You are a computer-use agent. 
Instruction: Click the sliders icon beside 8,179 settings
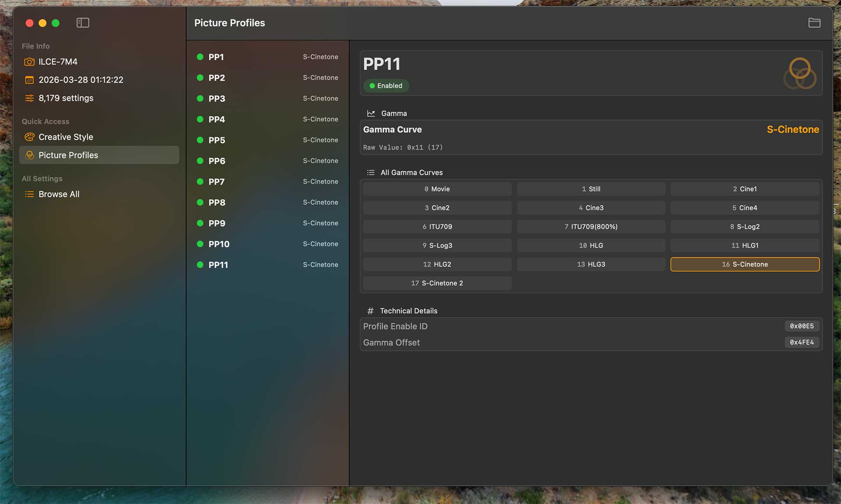(x=29, y=98)
